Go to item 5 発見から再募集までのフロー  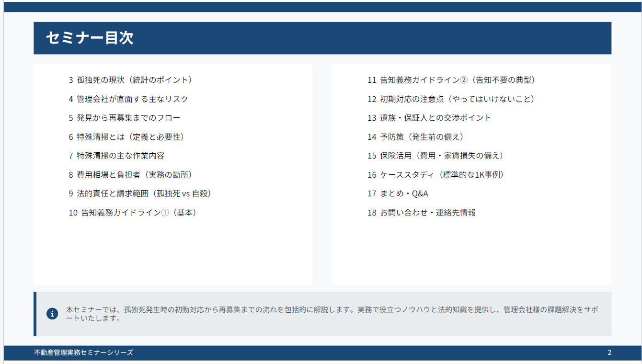click(125, 118)
